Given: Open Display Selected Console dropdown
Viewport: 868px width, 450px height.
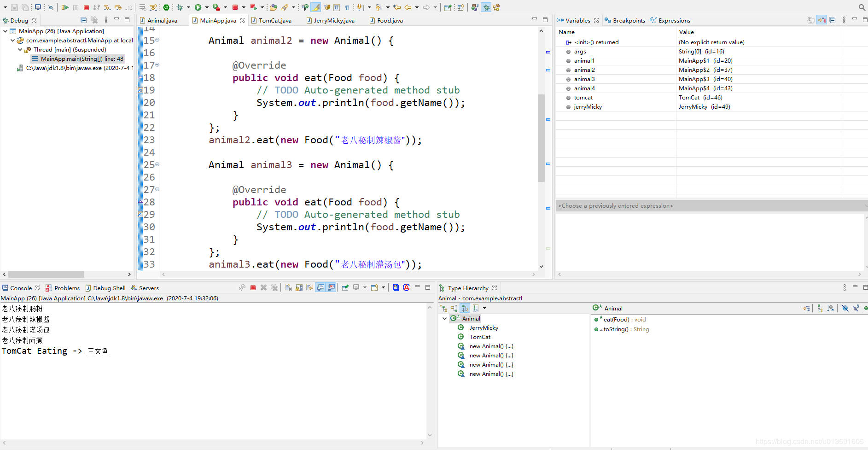Looking at the screenshot, I should click(x=365, y=287).
